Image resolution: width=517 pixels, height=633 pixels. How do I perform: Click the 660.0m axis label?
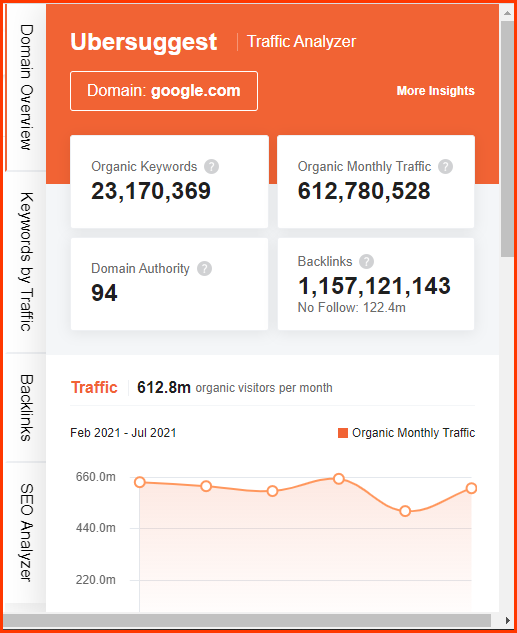point(96,477)
